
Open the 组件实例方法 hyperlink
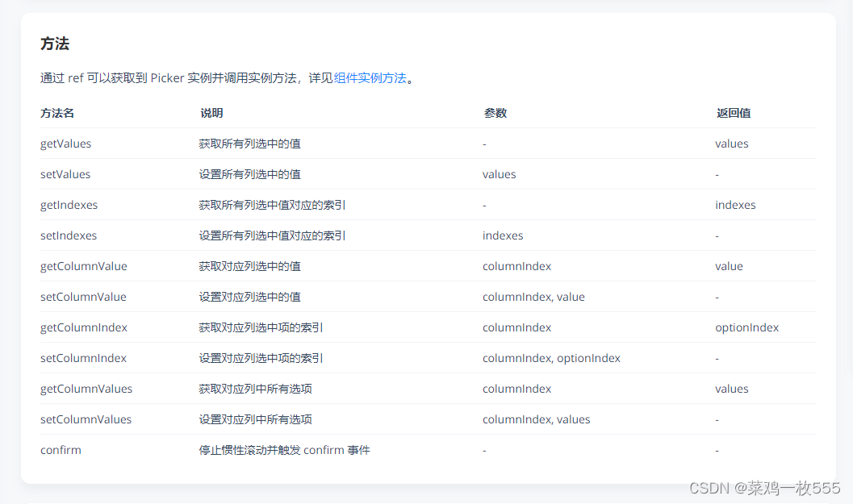click(371, 78)
